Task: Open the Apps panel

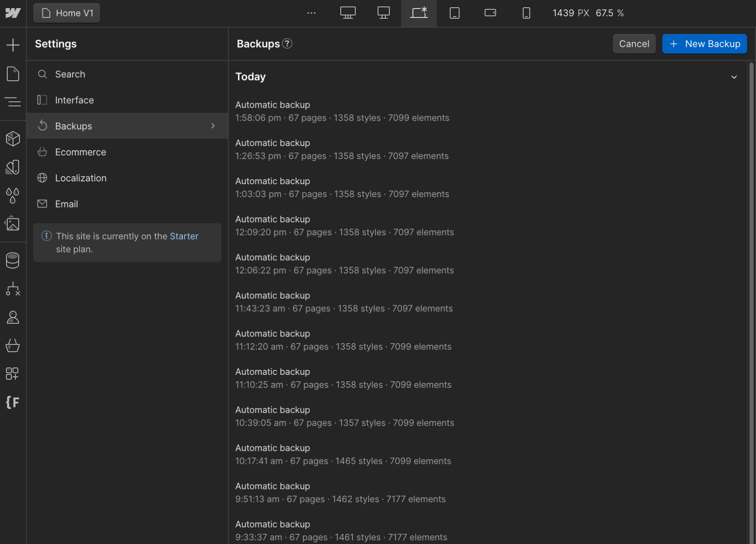Action: [x=13, y=374]
